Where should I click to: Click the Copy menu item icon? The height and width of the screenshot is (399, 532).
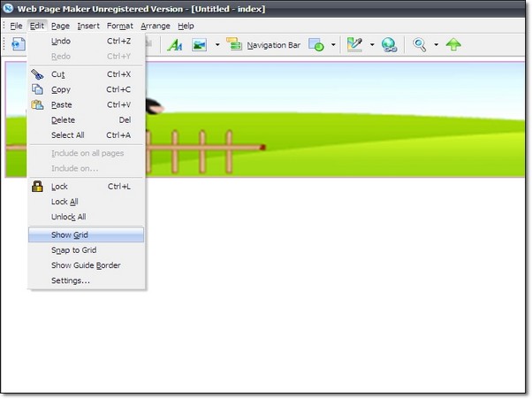(x=37, y=89)
